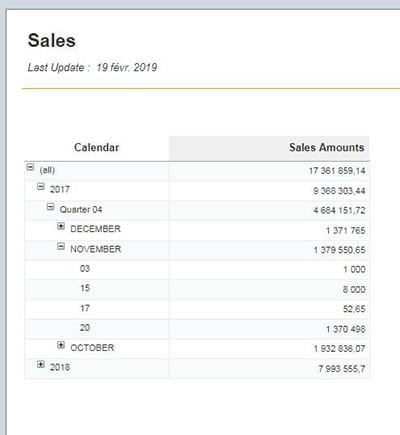The image size is (400, 435).
Task: Click total value 17 361 859,14
Action: [337, 171]
